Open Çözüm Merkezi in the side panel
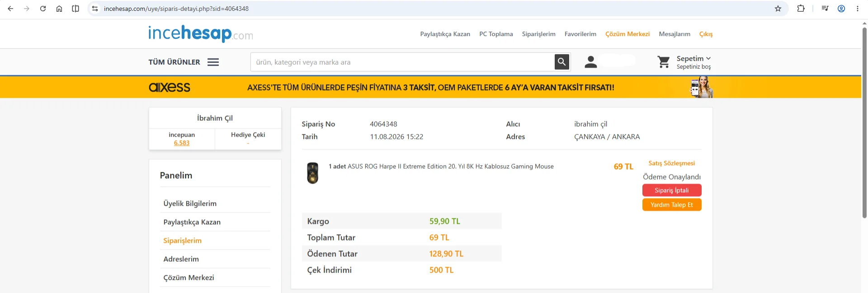868x293 pixels. (x=189, y=278)
